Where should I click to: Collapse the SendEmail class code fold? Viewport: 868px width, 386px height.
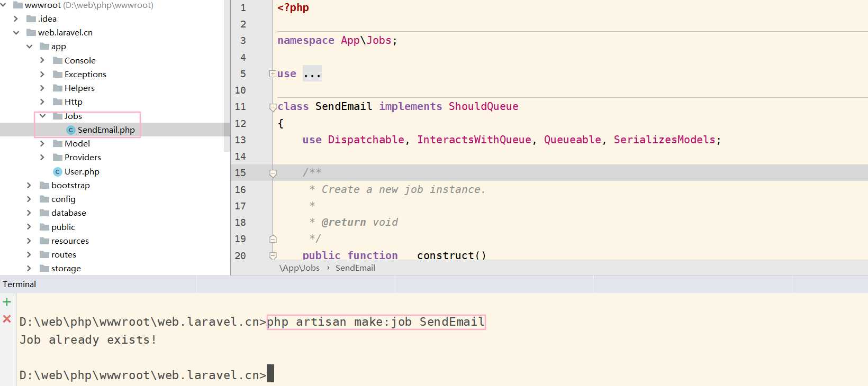pos(273,107)
